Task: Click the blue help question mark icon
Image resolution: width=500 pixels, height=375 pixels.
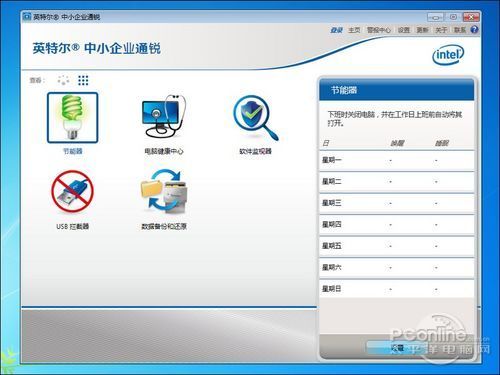Action: click(x=474, y=30)
